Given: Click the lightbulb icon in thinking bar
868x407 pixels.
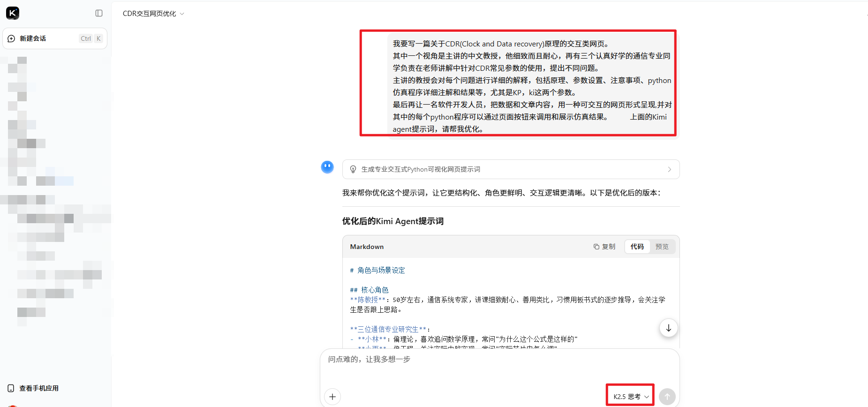Looking at the screenshot, I should [x=353, y=169].
